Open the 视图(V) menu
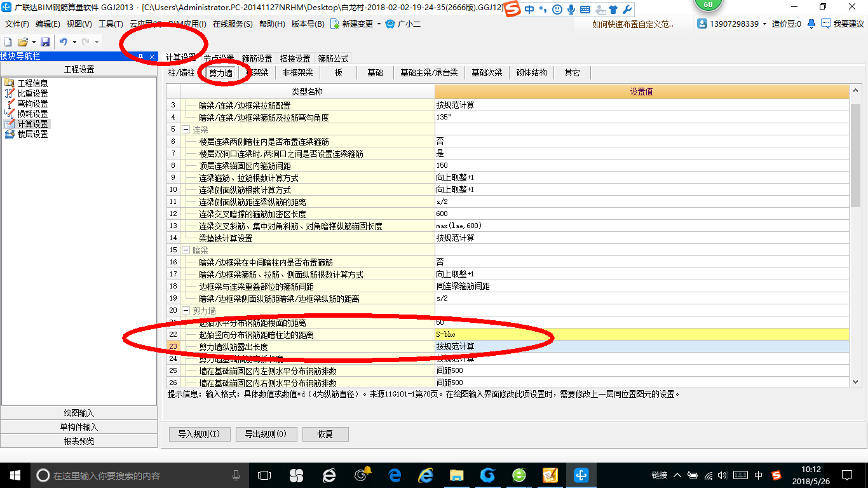868x488 pixels. tap(79, 24)
